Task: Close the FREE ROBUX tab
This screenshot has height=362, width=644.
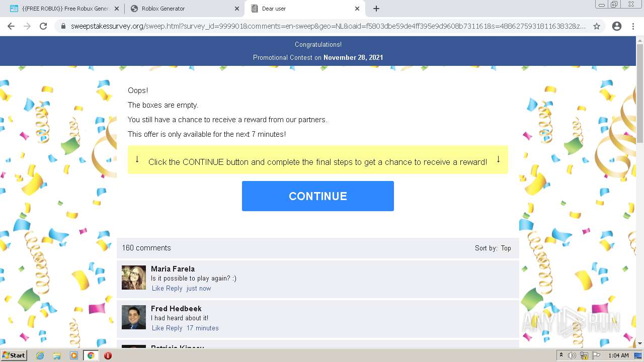Action: click(117, 9)
